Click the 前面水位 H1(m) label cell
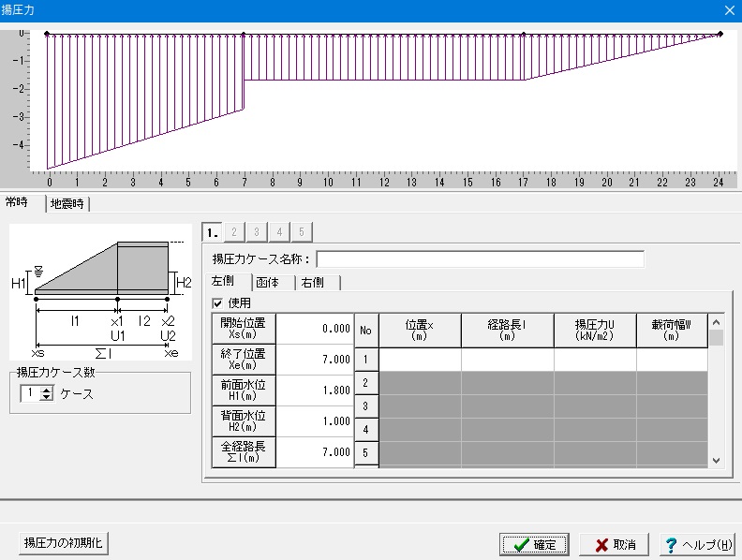742x560 pixels. 244,391
